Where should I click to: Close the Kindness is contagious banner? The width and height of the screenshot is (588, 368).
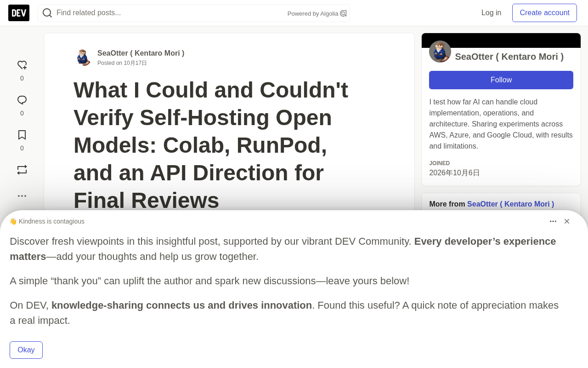(567, 221)
